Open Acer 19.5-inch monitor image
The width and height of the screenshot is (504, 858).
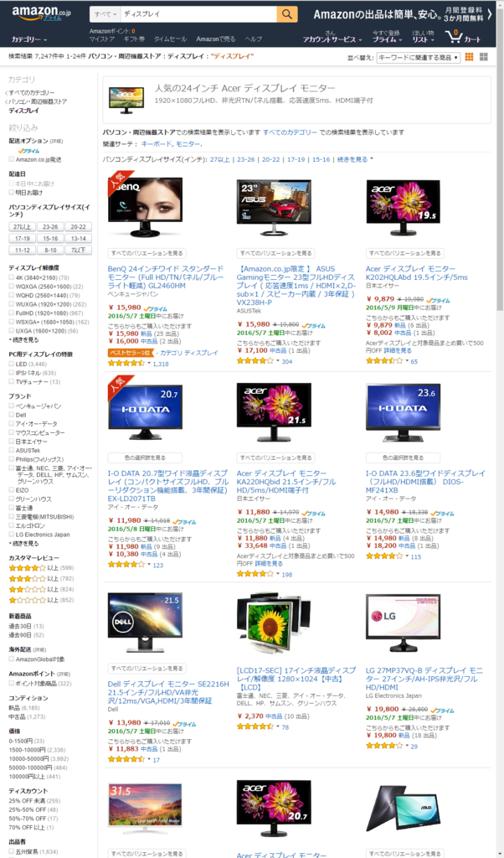point(403,208)
